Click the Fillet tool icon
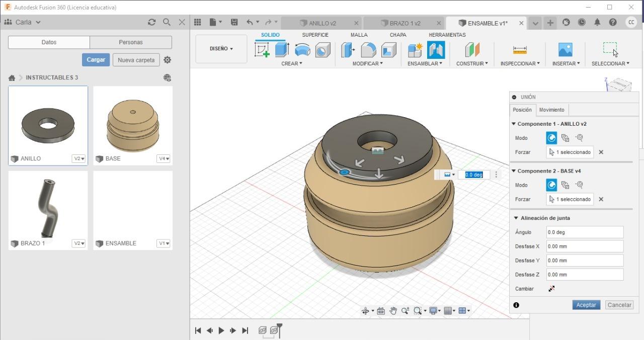This screenshot has width=644, height=340. 368,50
